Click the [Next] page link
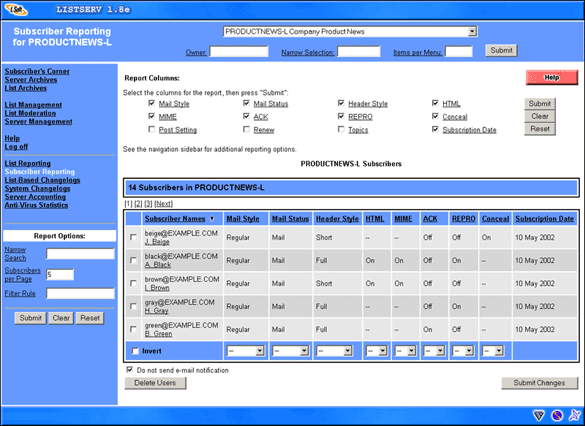The width and height of the screenshot is (585, 426). (x=163, y=204)
